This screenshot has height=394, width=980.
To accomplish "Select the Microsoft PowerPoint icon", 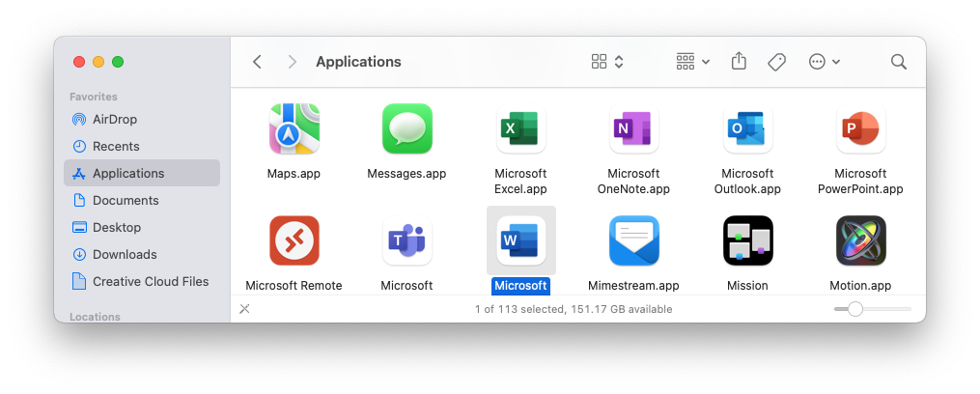I will (860, 129).
